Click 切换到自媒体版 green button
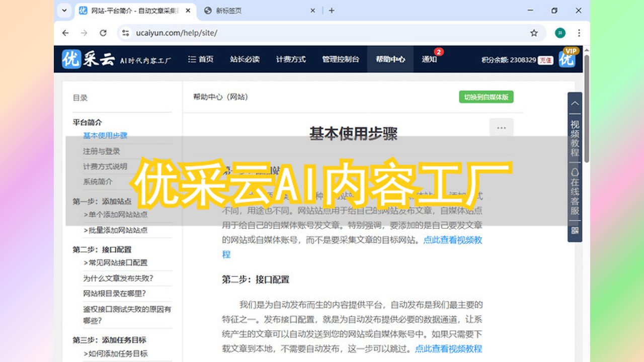Screen dimensions: 644x362 point(486,97)
